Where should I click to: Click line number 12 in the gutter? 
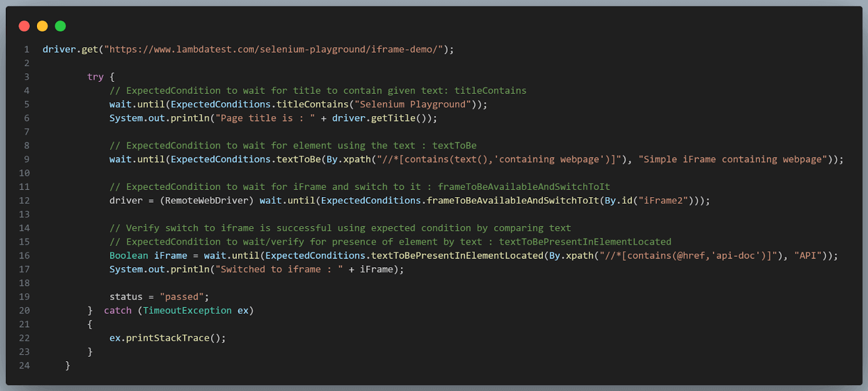24,201
